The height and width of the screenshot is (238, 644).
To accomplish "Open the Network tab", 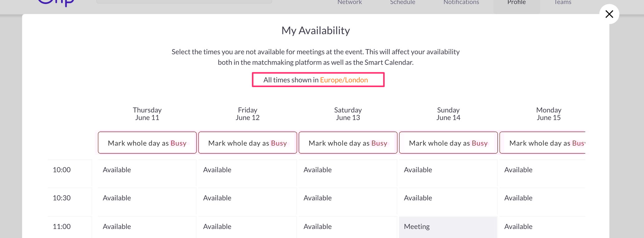I will 349,2.
